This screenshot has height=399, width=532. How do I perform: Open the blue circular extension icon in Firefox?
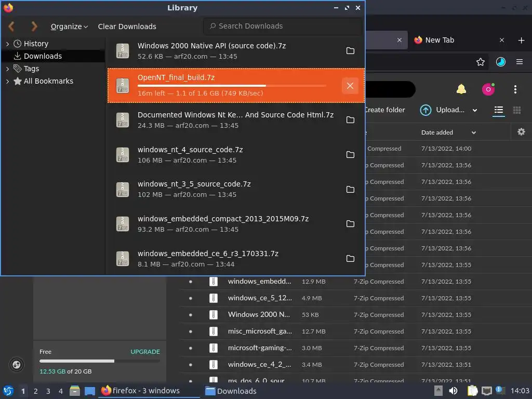pyautogui.click(x=500, y=62)
